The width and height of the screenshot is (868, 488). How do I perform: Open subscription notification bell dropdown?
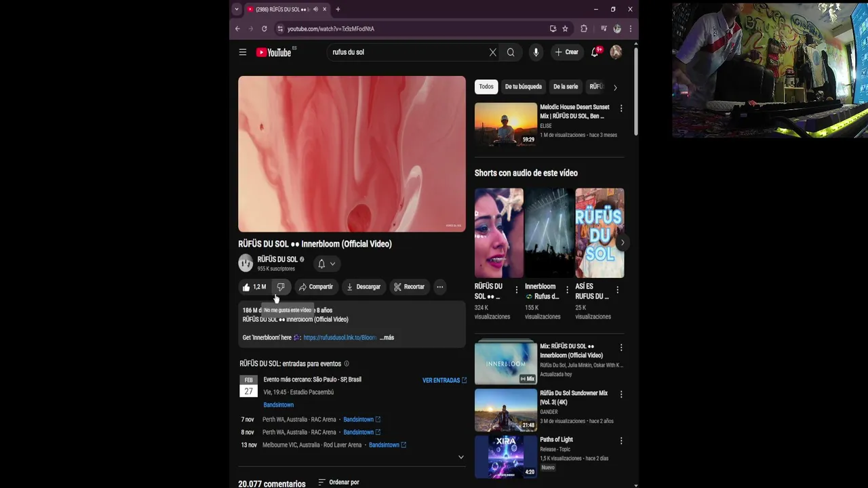click(x=326, y=264)
